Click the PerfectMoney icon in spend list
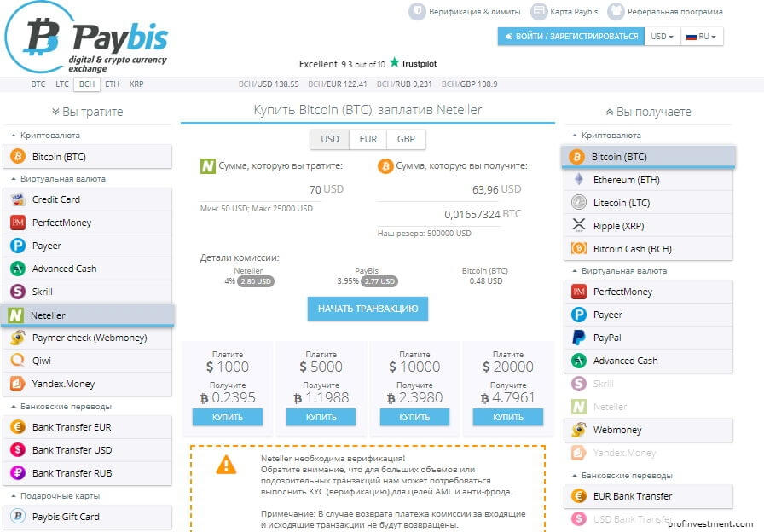 18,223
